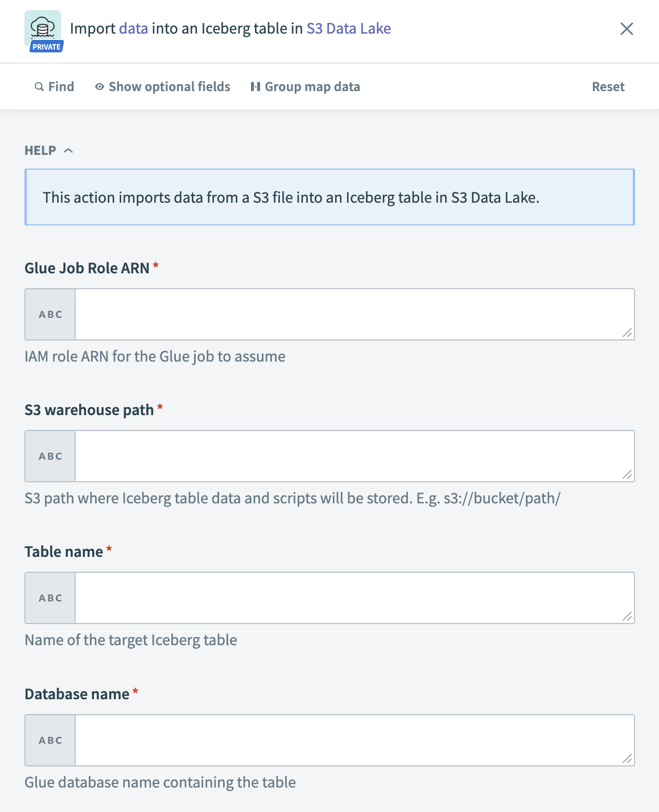Image resolution: width=659 pixels, height=812 pixels.
Task: Click the Find magnifying glass icon
Action: (x=38, y=87)
